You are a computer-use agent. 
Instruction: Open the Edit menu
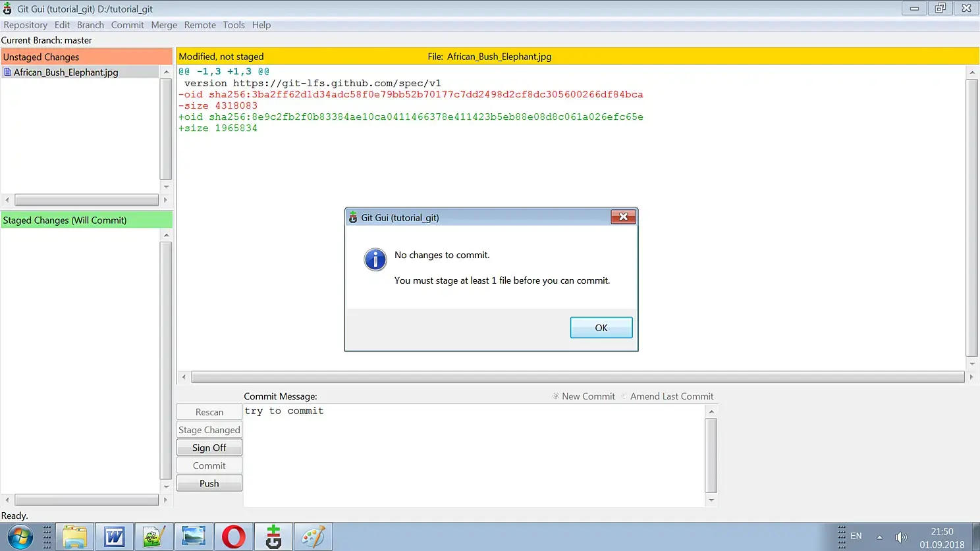62,25
